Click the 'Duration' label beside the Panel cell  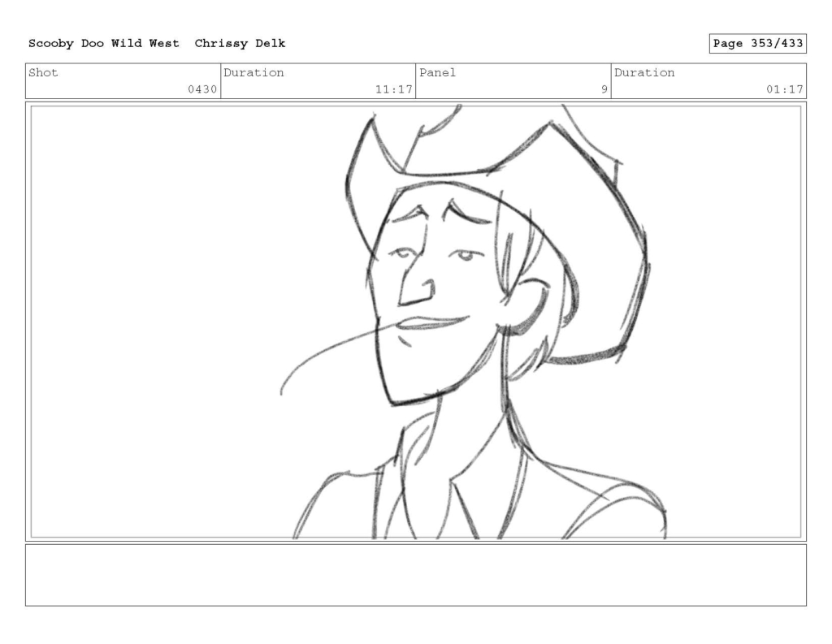(644, 72)
